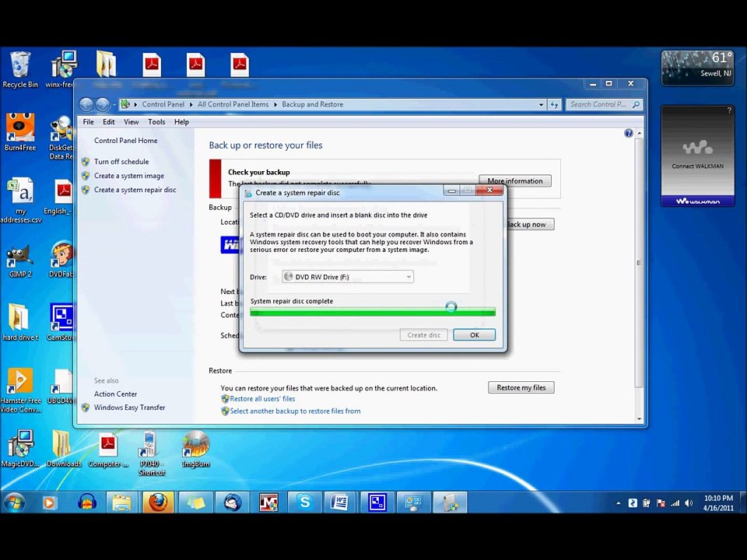Open the Computer PDF file on desktop
Image resolution: width=747 pixels, height=560 pixels.
(x=108, y=449)
